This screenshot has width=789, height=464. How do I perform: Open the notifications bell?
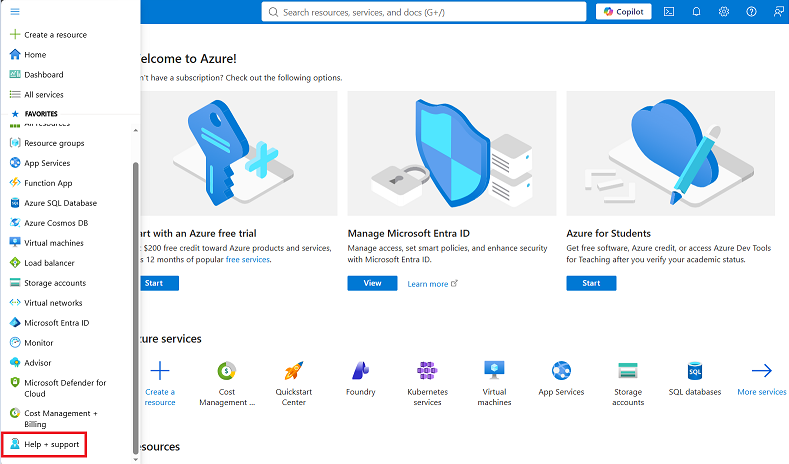tap(696, 12)
